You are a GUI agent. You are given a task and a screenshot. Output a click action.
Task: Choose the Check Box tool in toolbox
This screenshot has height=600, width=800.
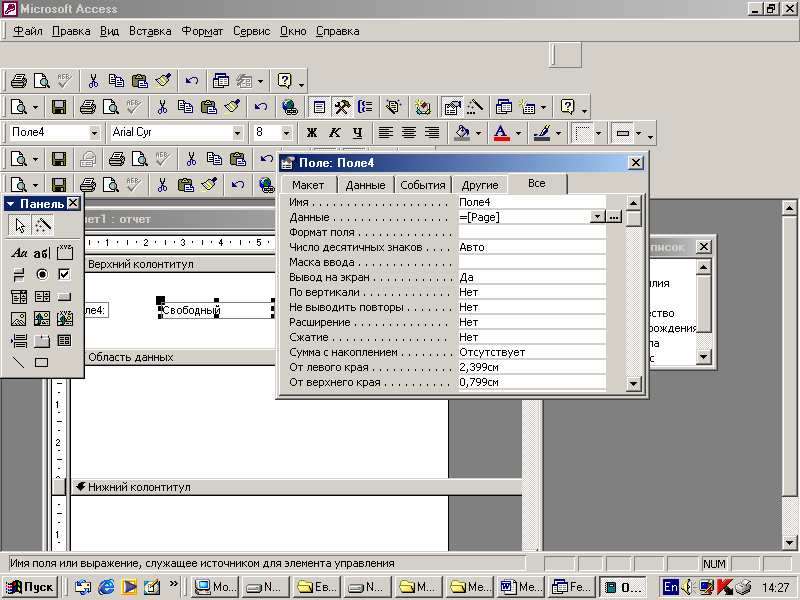click(x=65, y=275)
